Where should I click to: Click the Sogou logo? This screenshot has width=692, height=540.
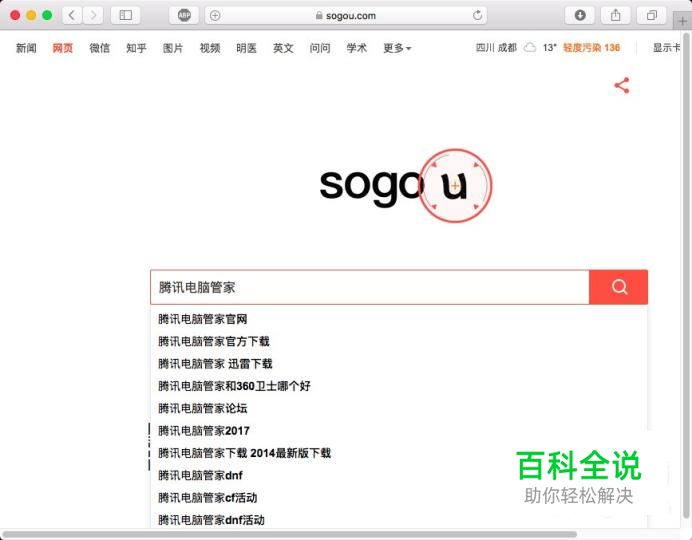pyautogui.click(x=404, y=185)
